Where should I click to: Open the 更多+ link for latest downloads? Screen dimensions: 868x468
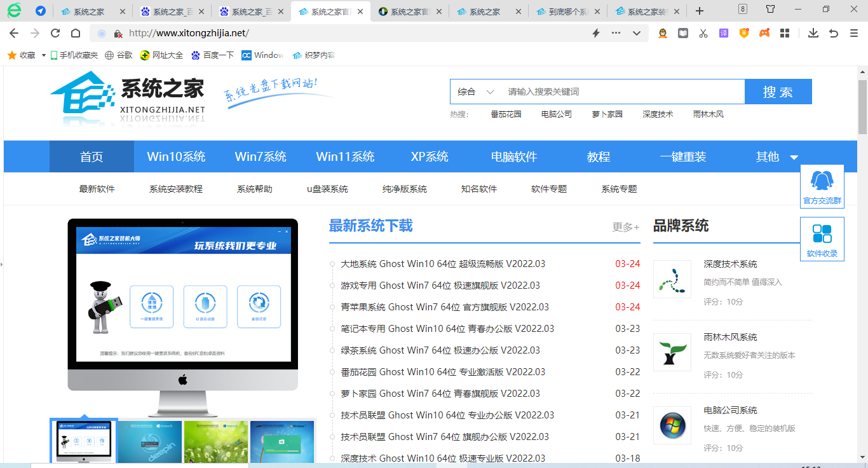coord(625,227)
